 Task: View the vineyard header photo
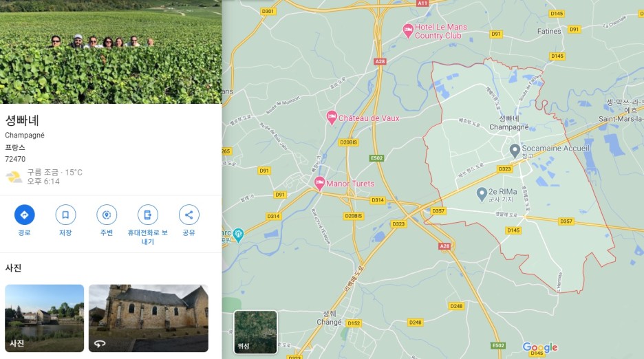click(x=111, y=52)
